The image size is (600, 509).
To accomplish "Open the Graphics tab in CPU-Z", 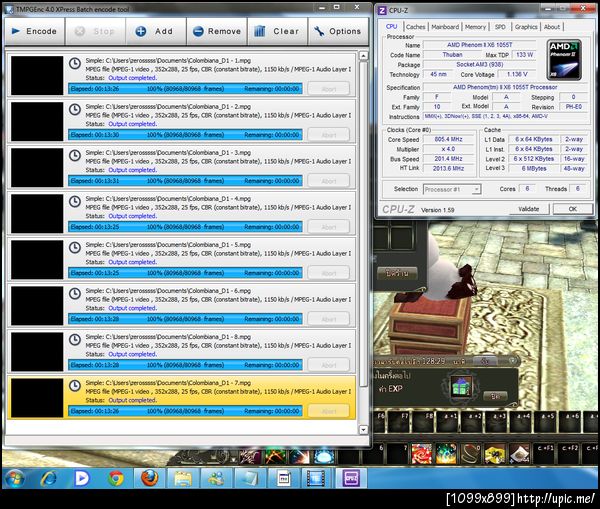I will (526, 27).
